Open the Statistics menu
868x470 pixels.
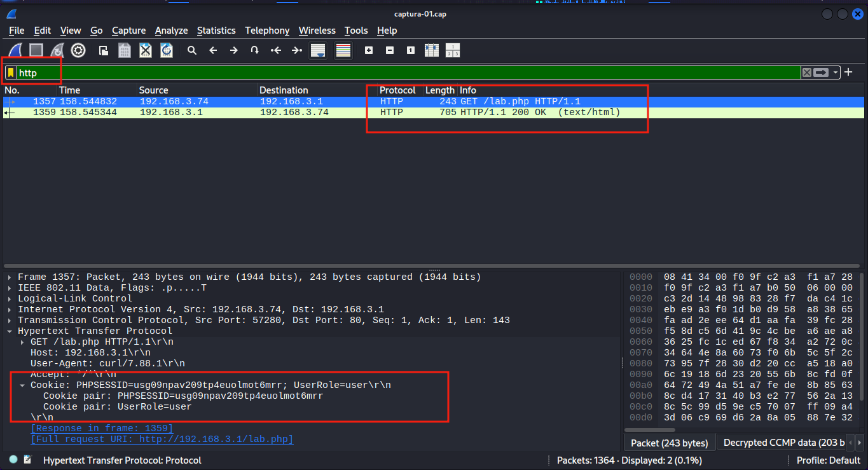click(216, 31)
